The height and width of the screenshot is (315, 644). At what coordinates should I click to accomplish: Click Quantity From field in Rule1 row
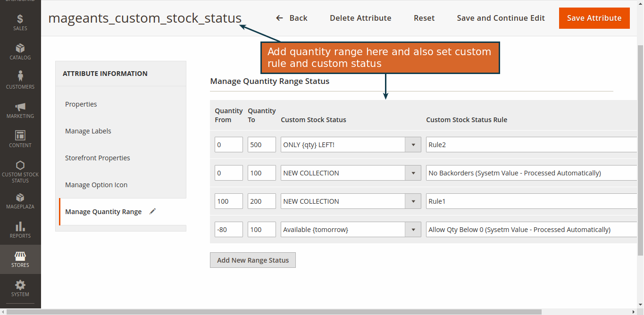[229, 201]
